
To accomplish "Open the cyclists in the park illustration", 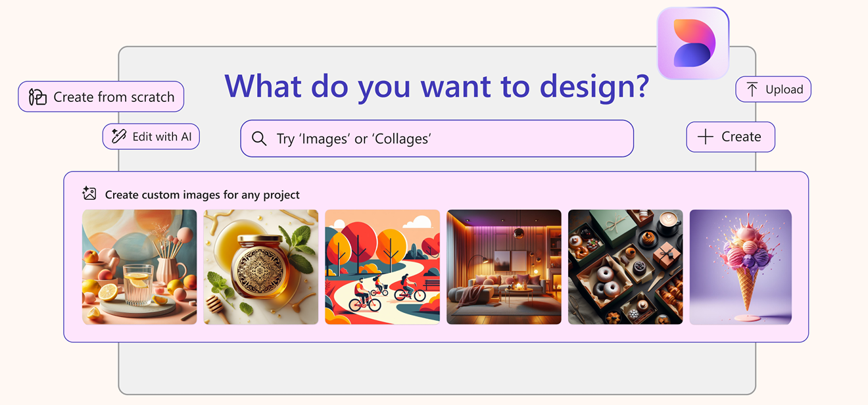I will [382, 267].
